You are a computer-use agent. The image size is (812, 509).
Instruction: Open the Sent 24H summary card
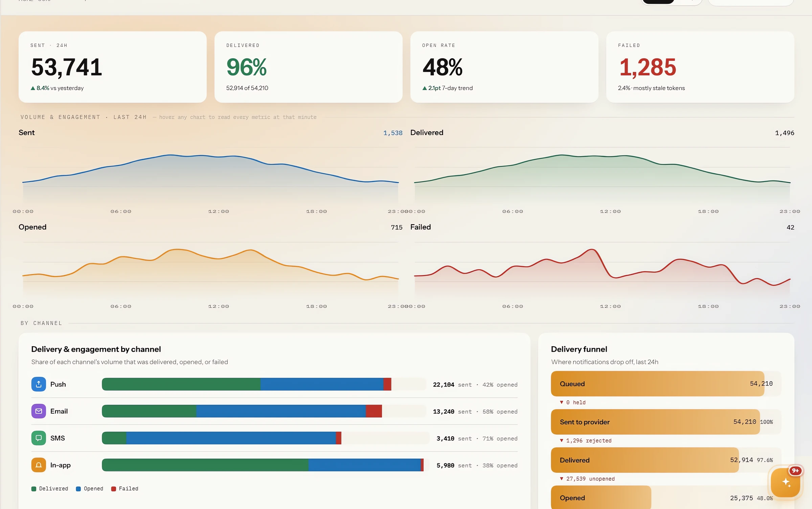pos(113,67)
